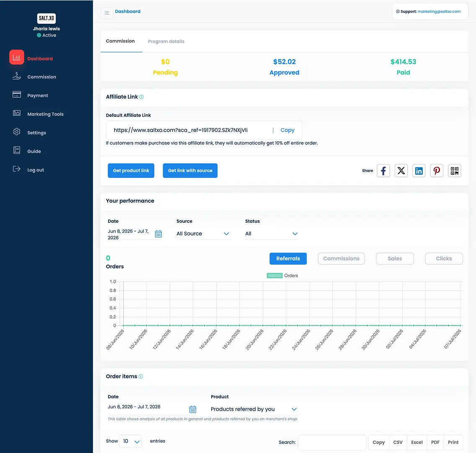Click the table Copy export button
The width and height of the screenshot is (476, 453).
point(378,443)
